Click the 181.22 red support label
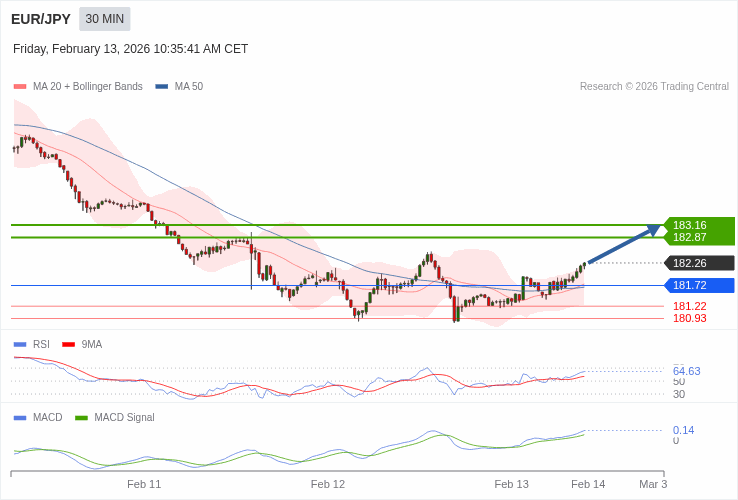Viewport: 738px width, 500px height. [x=689, y=306]
